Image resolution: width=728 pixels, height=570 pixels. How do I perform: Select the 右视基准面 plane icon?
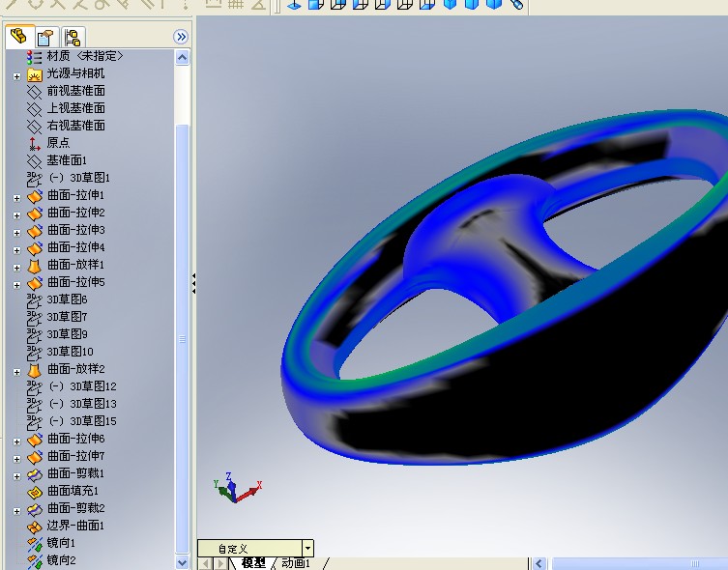click(x=34, y=127)
